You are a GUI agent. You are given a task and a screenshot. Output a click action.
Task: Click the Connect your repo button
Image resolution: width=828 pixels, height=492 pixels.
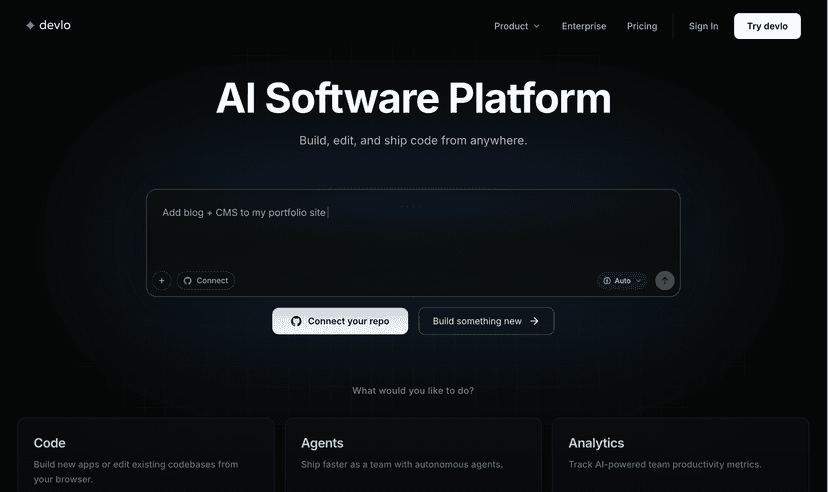340,321
